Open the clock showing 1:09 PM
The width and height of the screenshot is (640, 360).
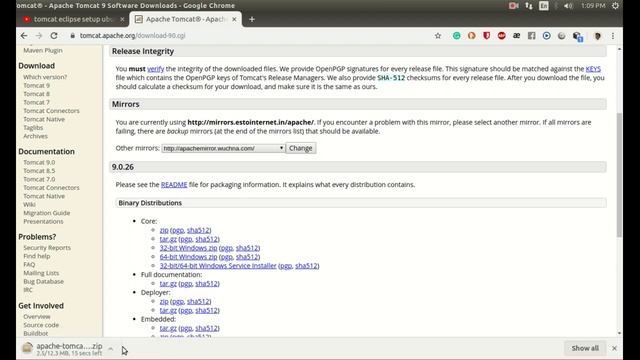593,6
